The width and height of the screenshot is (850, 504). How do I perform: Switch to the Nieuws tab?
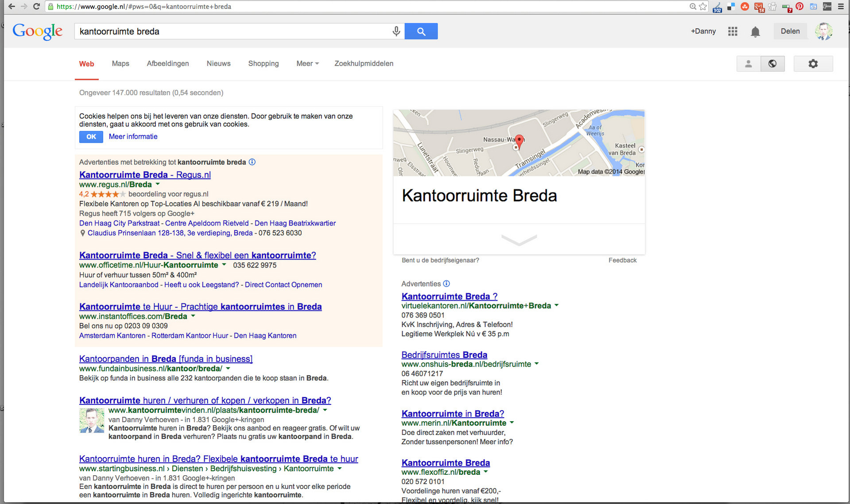click(x=219, y=63)
